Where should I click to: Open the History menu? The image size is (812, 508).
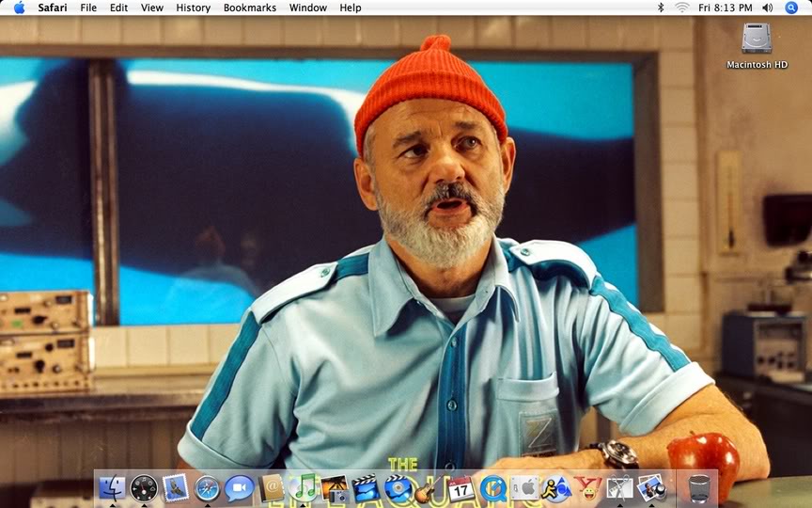(194, 8)
